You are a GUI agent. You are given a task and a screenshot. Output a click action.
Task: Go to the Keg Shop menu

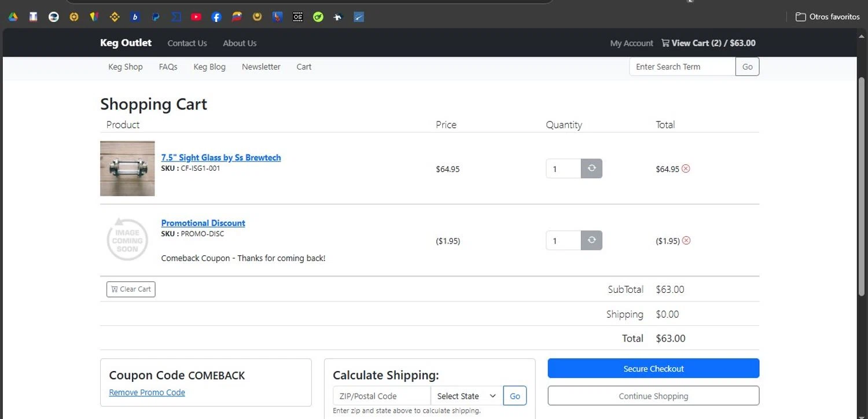point(126,67)
